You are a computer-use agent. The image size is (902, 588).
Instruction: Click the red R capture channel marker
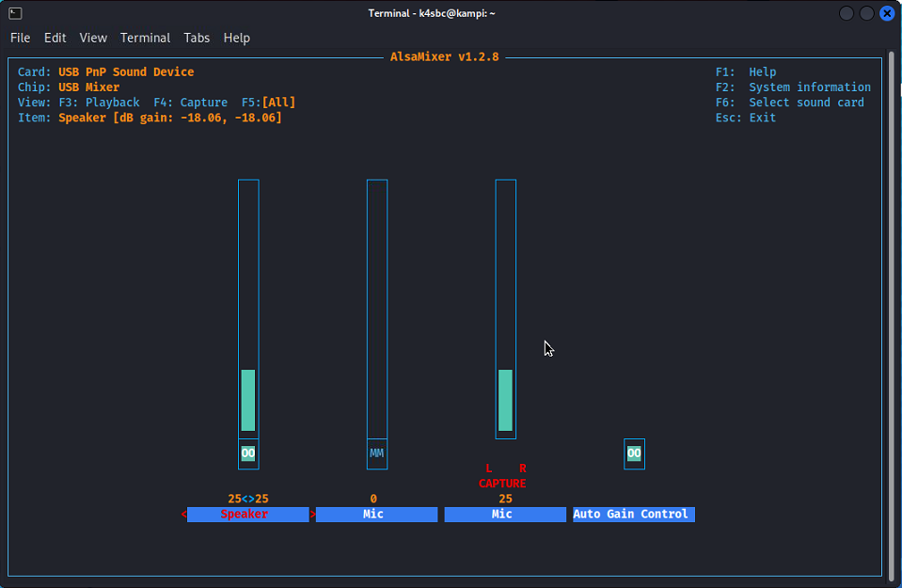522,469
